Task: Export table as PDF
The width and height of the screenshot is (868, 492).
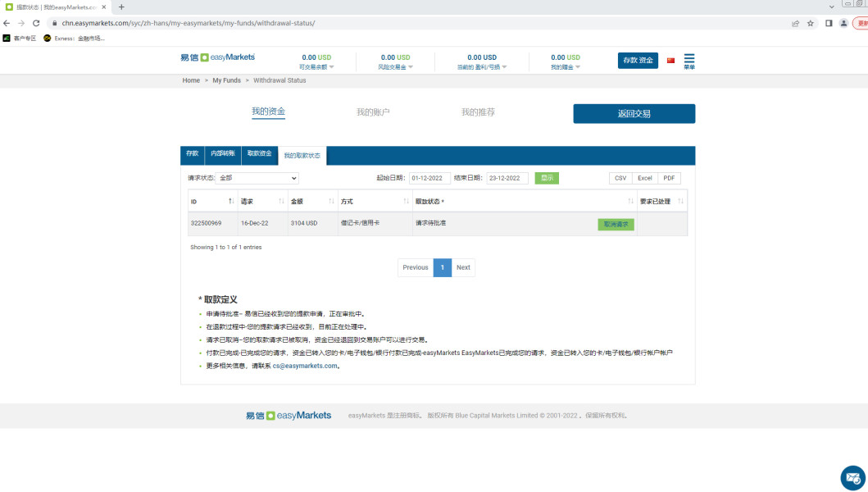Action: tap(670, 178)
